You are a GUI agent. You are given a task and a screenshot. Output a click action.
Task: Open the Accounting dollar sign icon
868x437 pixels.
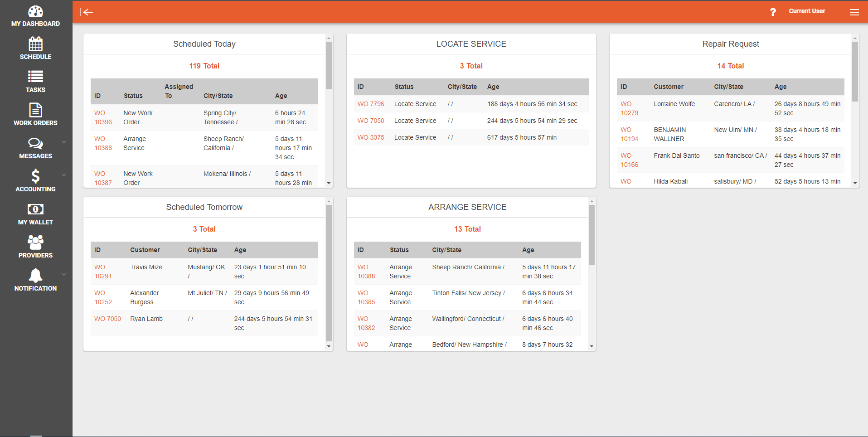(x=35, y=176)
